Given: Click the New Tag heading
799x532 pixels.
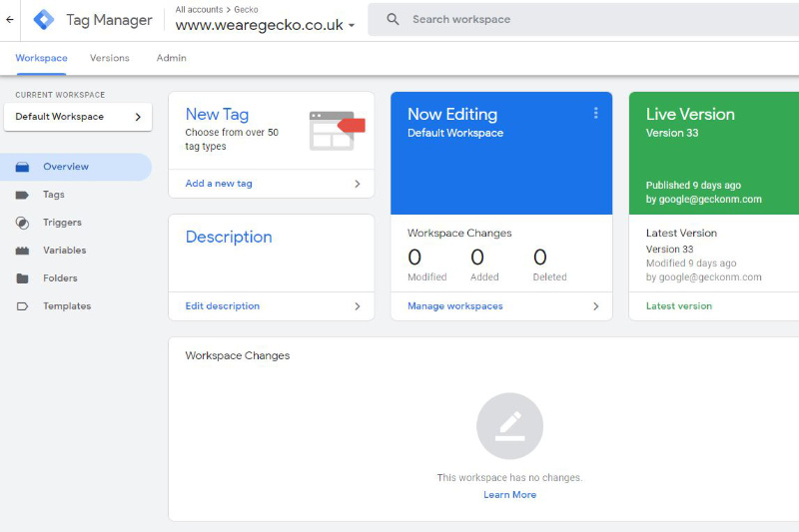Looking at the screenshot, I should (217, 115).
